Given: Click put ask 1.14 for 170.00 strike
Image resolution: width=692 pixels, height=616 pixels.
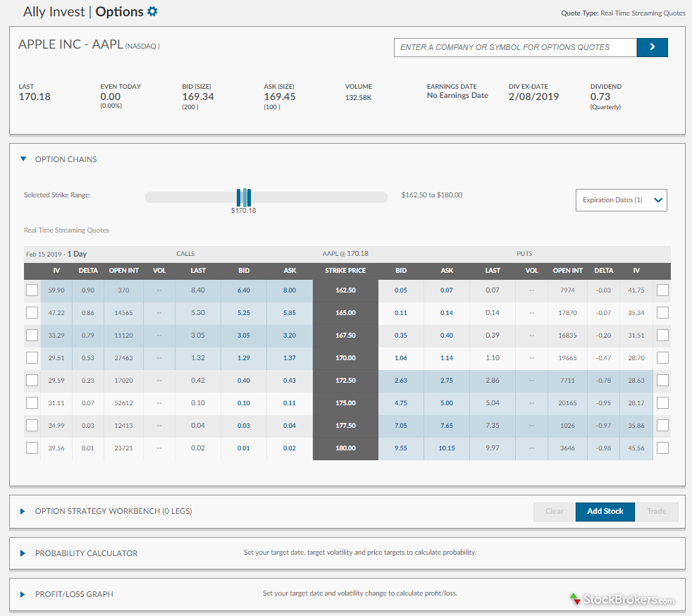Looking at the screenshot, I should pyautogui.click(x=447, y=357).
